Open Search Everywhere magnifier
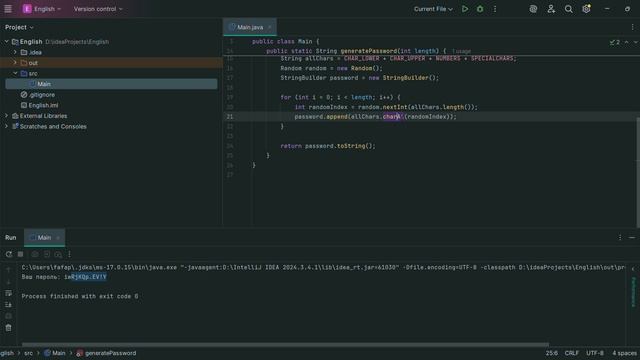 tap(568, 9)
